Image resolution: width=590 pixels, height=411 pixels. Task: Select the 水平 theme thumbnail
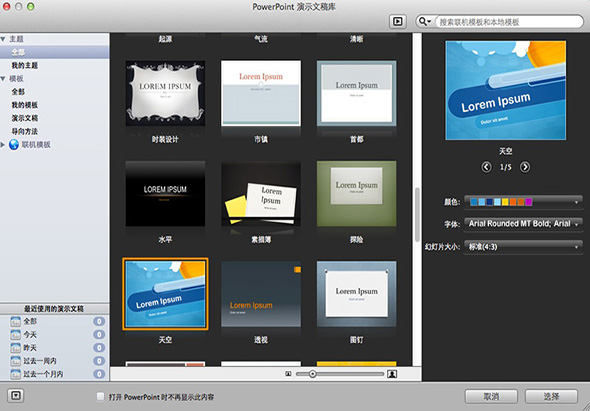(x=165, y=193)
